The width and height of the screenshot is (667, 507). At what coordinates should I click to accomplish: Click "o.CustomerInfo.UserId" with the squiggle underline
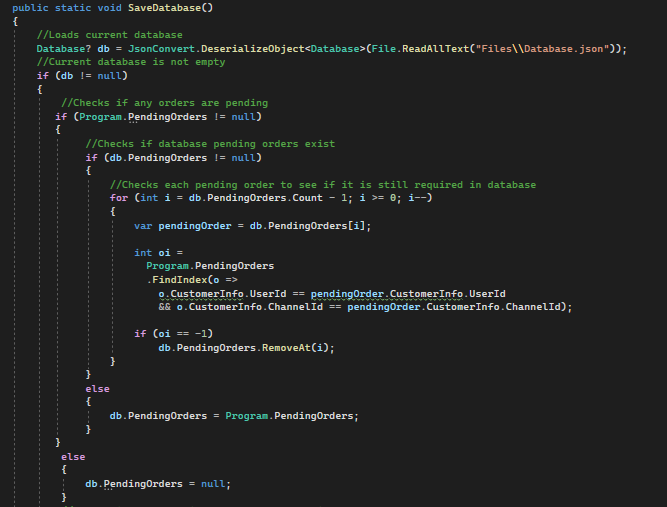pyautogui.click(x=222, y=294)
